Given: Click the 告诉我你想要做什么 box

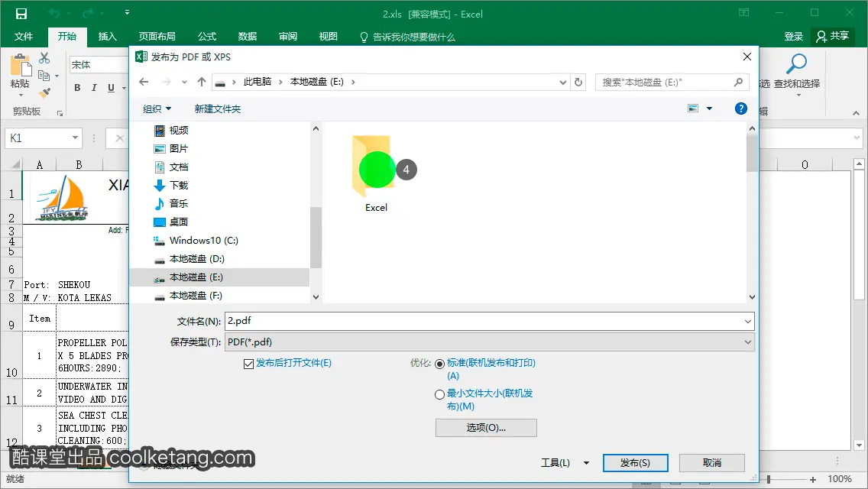Looking at the screenshot, I should tap(408, 37).
